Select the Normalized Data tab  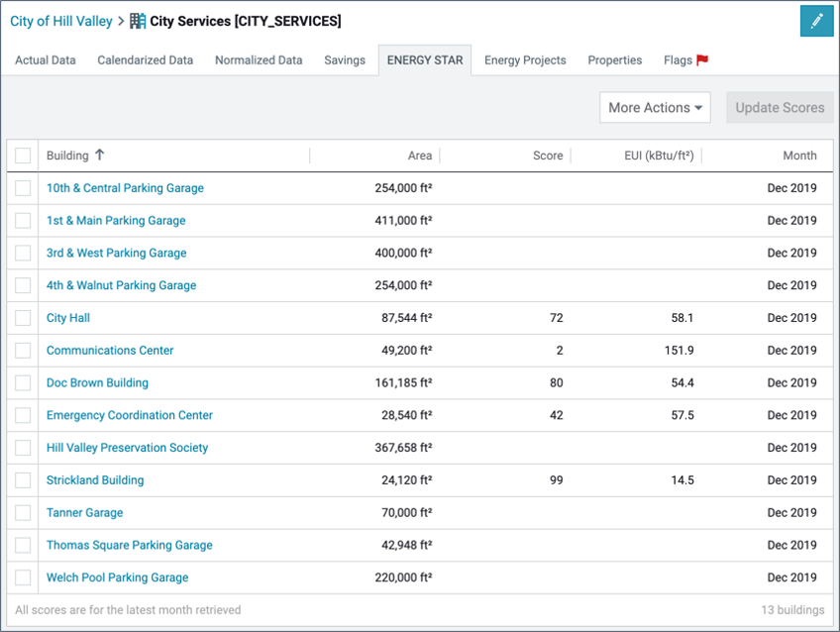tap(259, 60)
